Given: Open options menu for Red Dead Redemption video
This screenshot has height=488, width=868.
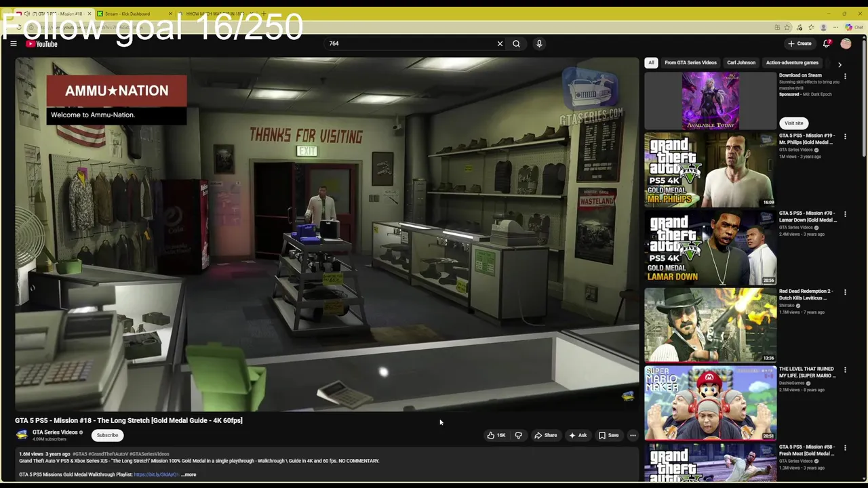Looking at the screenshot, I should point(845,292).
